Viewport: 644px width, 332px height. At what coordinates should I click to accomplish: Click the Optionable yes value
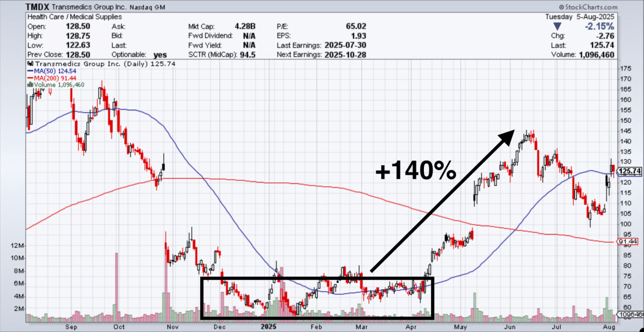[160, 55]
